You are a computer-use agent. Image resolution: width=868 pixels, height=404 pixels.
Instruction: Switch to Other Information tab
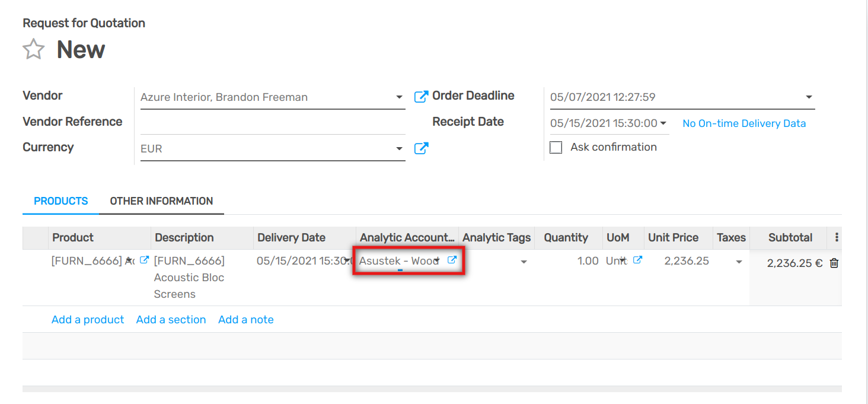[x=161, y=201]
